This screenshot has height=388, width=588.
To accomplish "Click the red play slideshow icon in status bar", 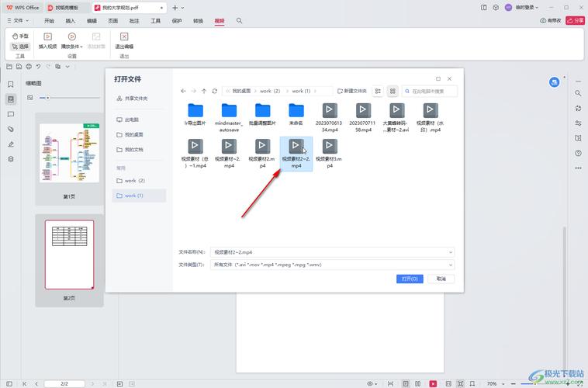I will tap(433, 383).
